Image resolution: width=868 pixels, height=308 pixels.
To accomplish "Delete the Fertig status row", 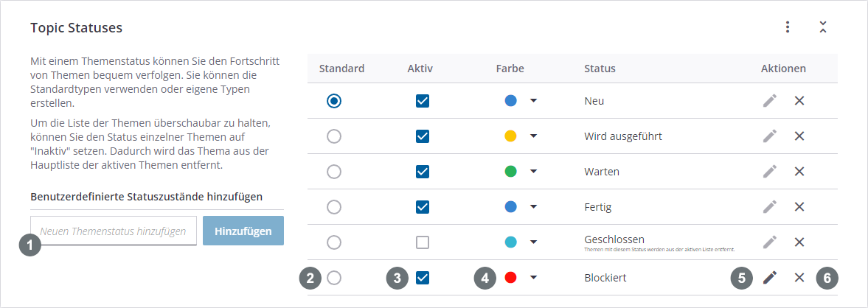I will pyautogui.click(x=799, y=207).
